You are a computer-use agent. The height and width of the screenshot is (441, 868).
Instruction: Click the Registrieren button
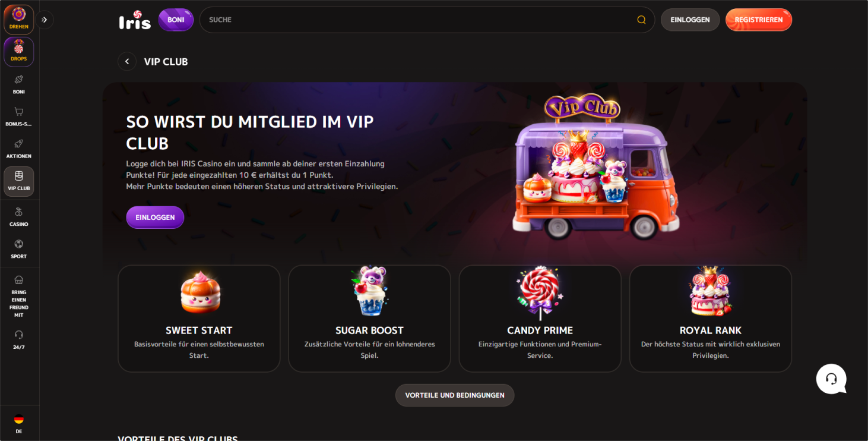point(759,20)
